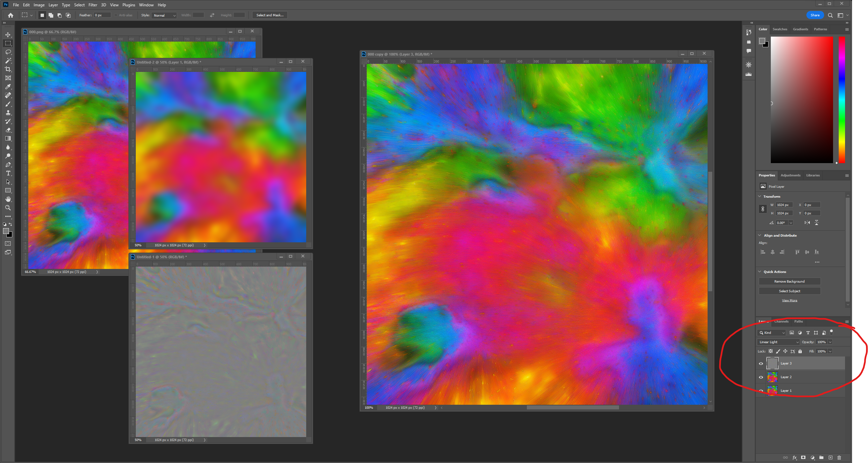Pick the Type tool
868x463 pixels.
pyautogui.click(x=8, y=173)
